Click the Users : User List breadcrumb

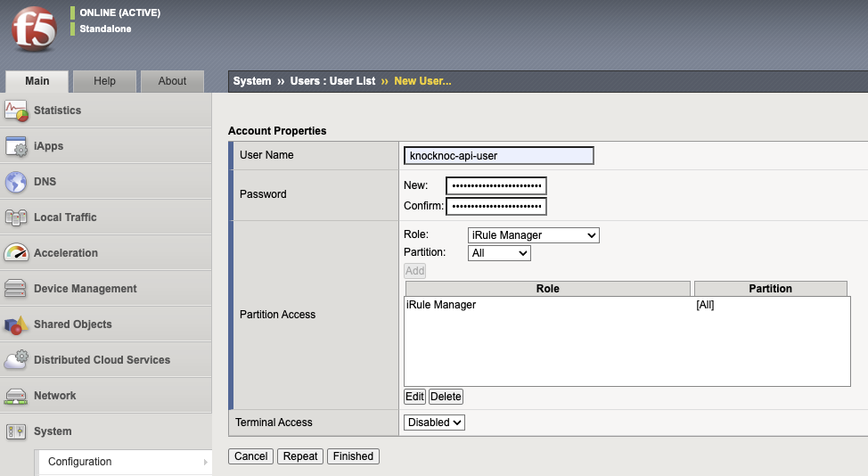click(332, 81)
